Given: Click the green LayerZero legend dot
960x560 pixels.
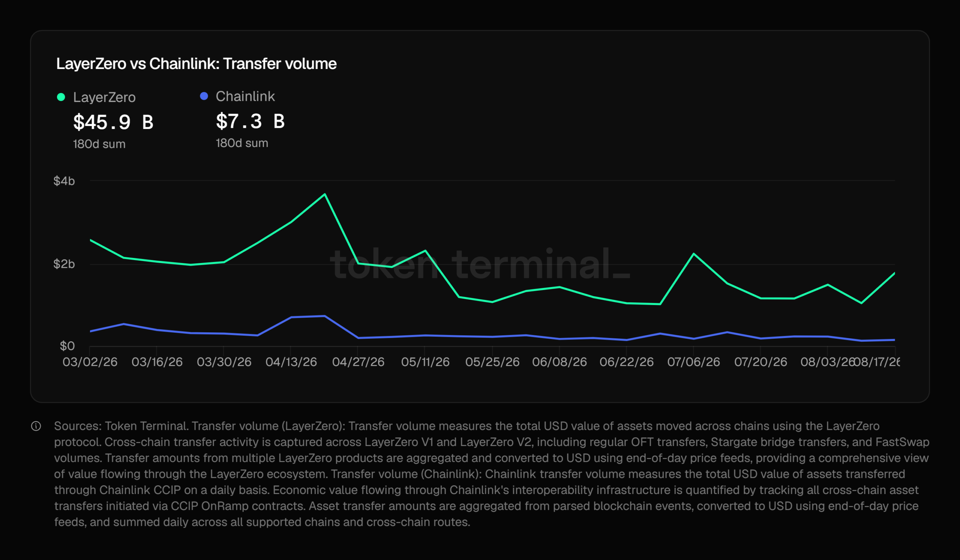Looking at the screenshot, I should 61,97.
